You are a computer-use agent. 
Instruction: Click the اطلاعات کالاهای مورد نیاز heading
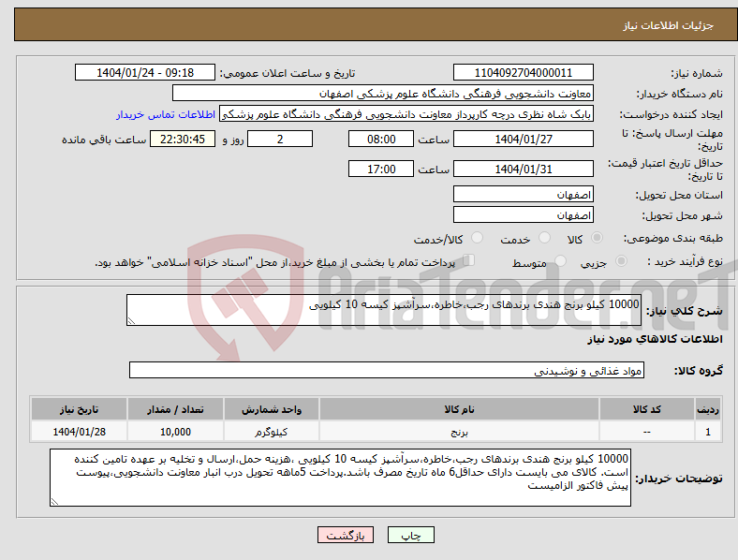[655, 339]
